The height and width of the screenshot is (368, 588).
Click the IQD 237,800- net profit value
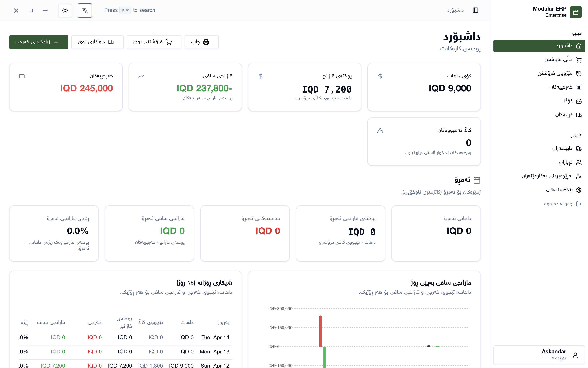(x=204, y=88)
